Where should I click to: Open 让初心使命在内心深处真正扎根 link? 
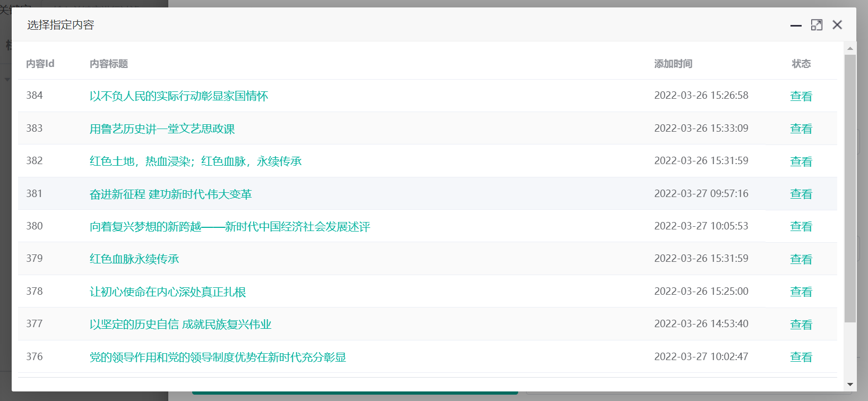point(168,292)
